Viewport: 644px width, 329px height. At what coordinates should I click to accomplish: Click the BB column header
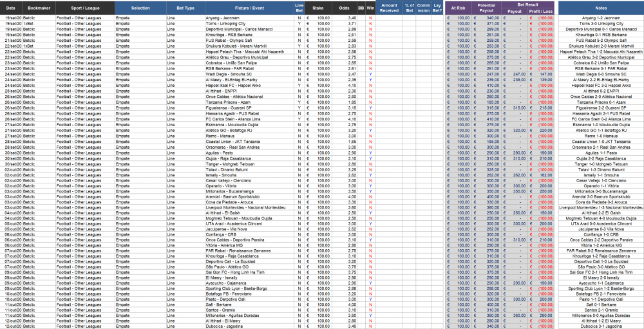(361, 8)
